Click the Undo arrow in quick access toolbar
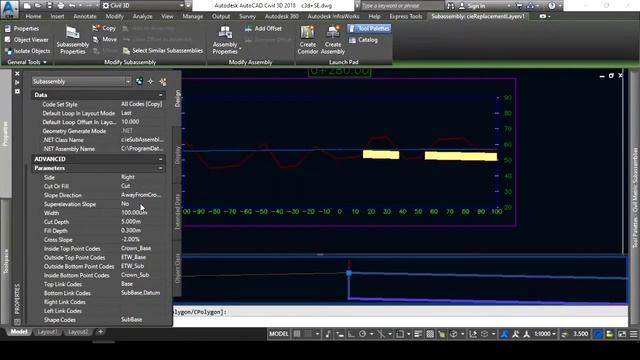640x360 pixels. pos(72,6)
